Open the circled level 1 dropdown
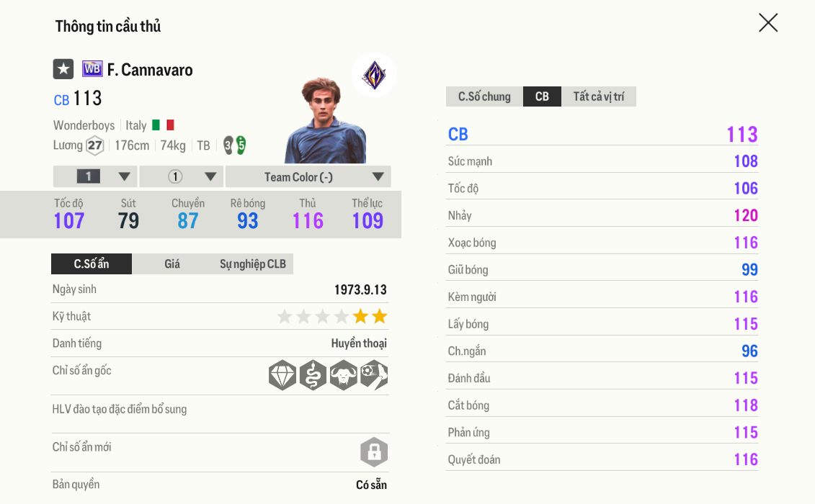Image resolution: width=815 pixels, height=504 pixels. (x=182, y=176)
